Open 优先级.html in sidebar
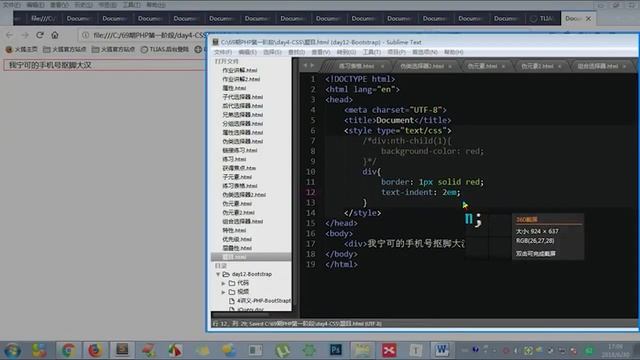Image resolution: width=640 pixels, height=360 pixels. tap(237, 239)
